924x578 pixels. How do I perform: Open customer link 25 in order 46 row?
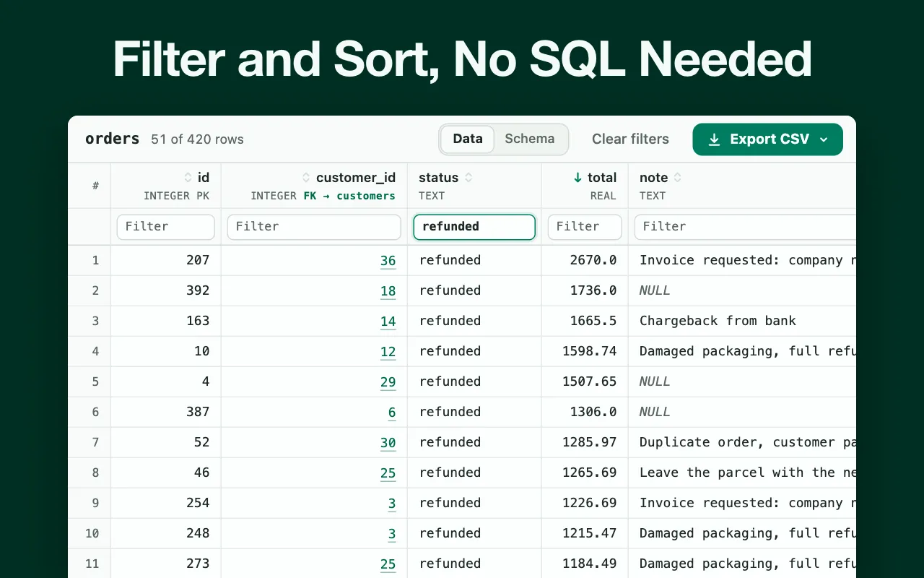point(388,473)
